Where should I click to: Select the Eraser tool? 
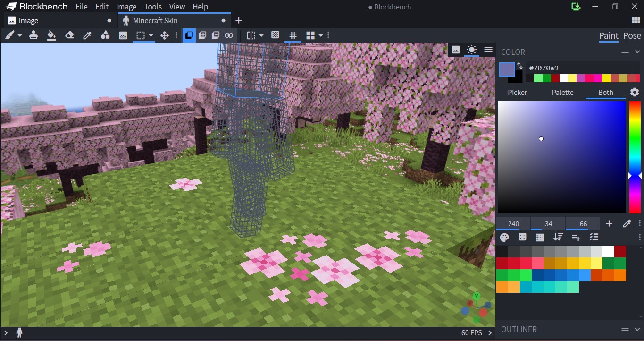pos(69,35)
